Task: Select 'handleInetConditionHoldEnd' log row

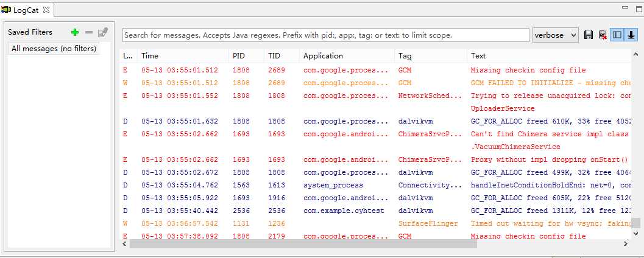Action: pyautogui.click(x=375, y=185)
